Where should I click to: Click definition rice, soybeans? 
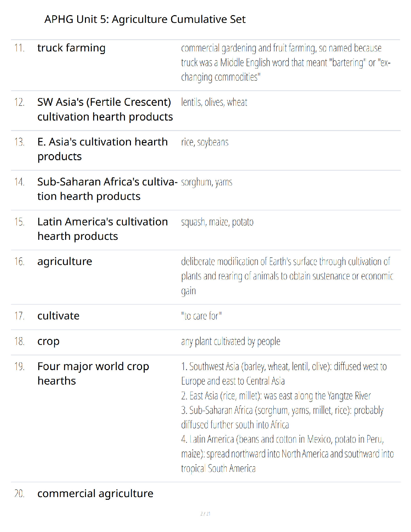pos(205,142)
